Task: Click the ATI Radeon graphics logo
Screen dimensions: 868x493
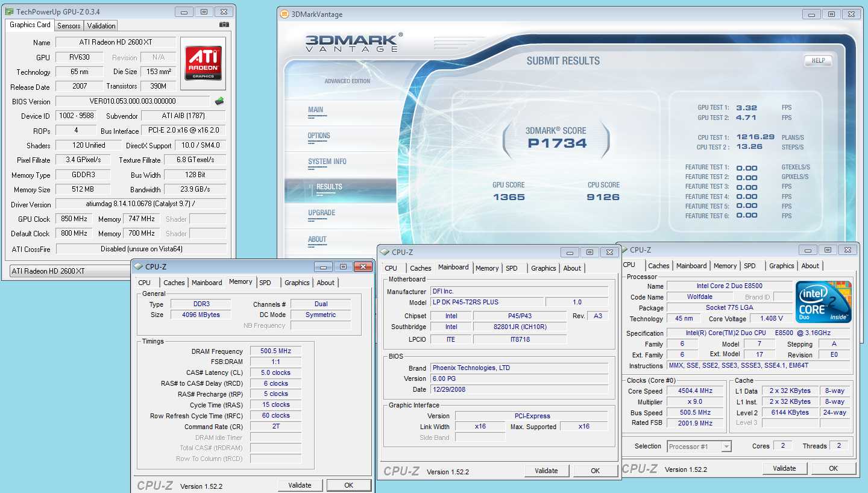Action: [x=203, y=64]
